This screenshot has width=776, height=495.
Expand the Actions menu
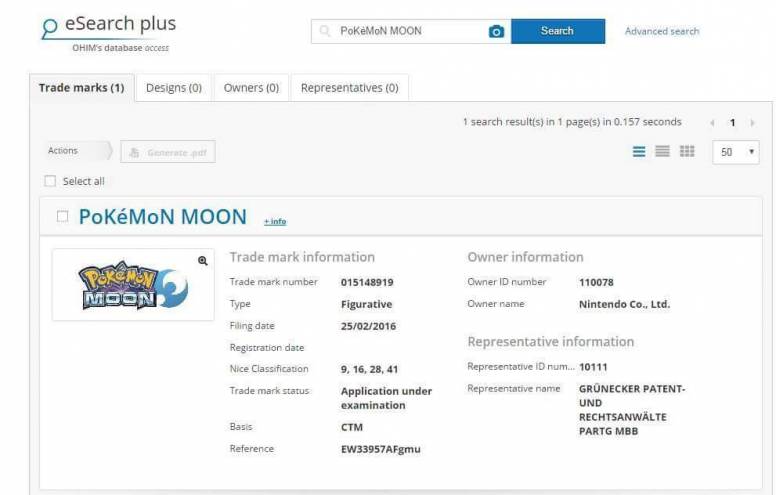tap(78, 151)
